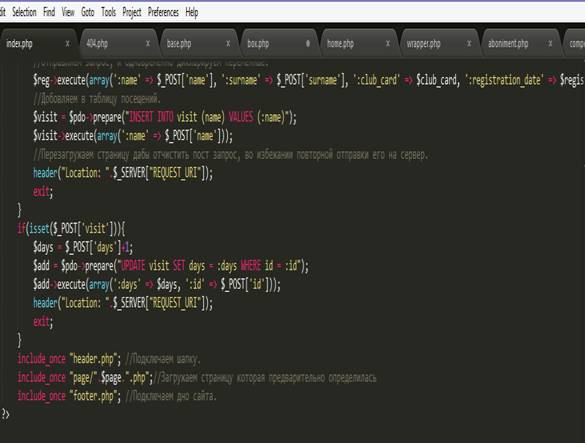
Task: Open the View menu
Action: (68, 12)
